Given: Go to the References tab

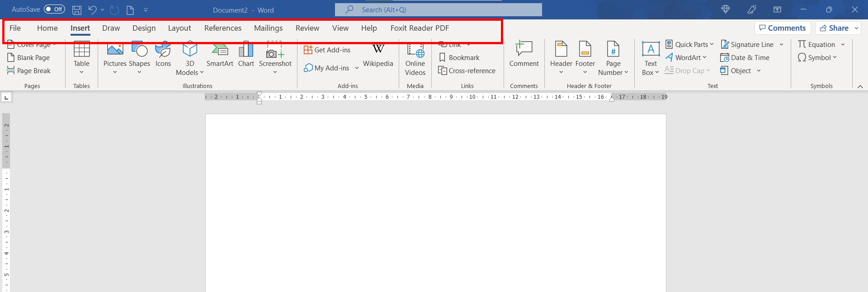Looking at the screenshot, I should point(223,28).
